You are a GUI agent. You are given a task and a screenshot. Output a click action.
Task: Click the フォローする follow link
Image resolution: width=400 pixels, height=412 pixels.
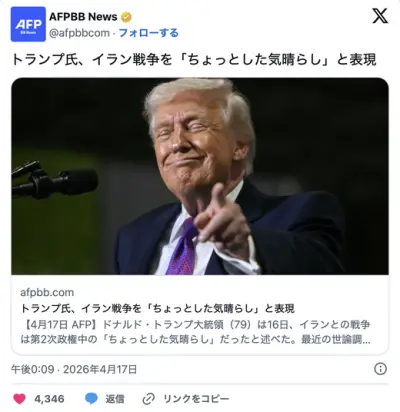(149, 33)
